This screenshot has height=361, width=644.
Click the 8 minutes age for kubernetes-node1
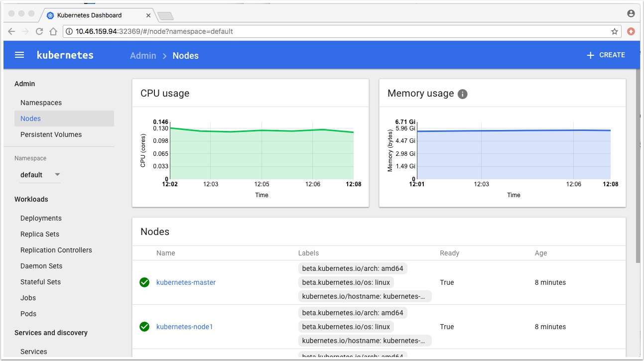tap(550, 327)
